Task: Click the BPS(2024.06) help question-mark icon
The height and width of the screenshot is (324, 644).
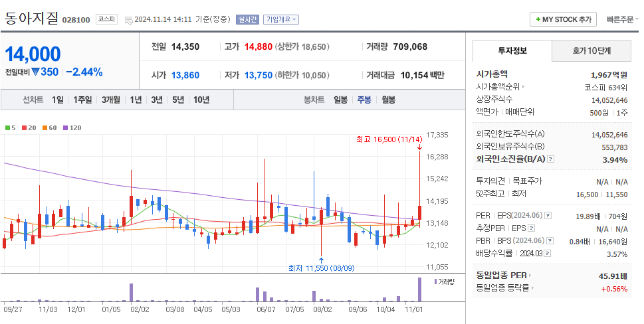Action: (550, 241)
